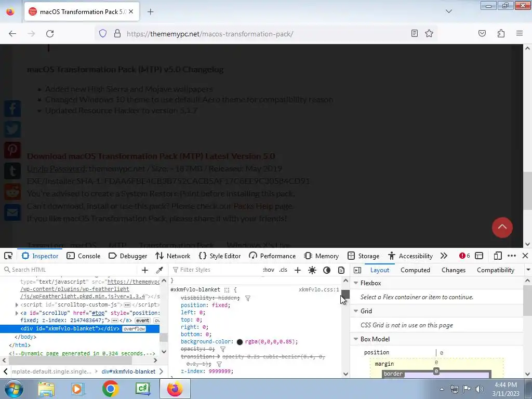The height and width of the screenshot is (399, 532).
Task: Switch to the Console tab
Action: point(84,256)
